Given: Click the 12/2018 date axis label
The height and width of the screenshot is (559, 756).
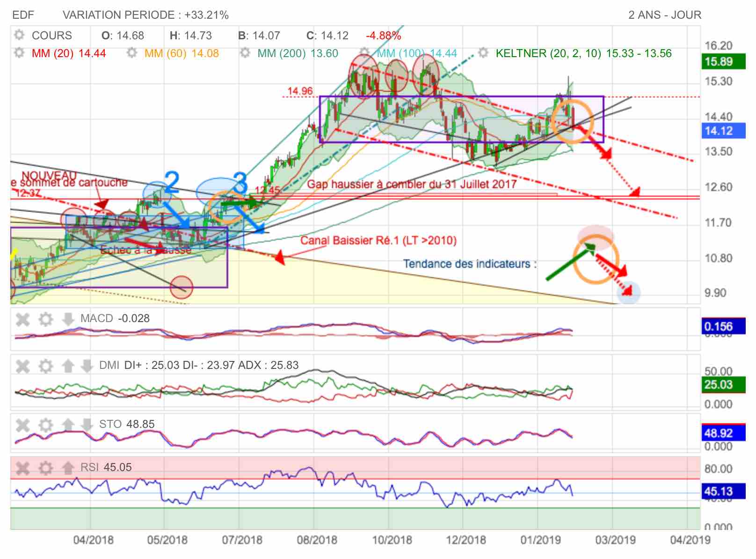Looking at the screenshot, I should tap(466, 540).
